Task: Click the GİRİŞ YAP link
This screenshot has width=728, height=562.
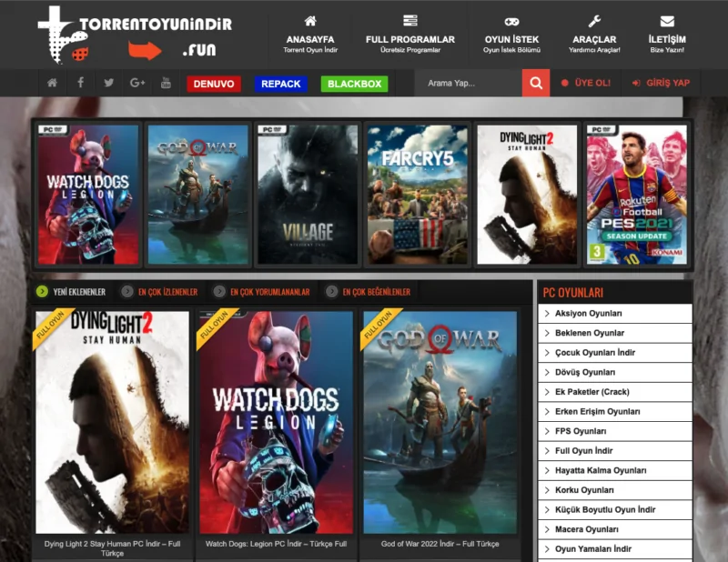Action: click(668, 83)
